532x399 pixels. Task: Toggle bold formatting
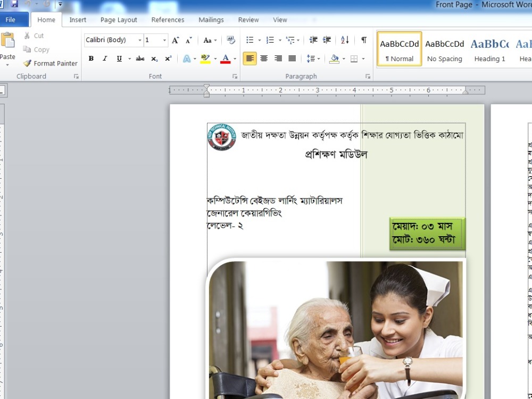pos(91,59)
